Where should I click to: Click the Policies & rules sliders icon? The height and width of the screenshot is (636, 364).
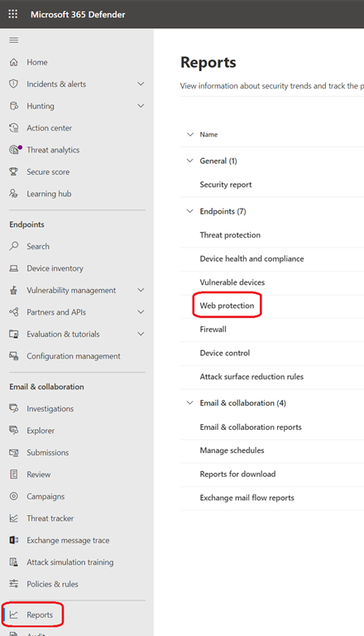(x=14, y=584)
